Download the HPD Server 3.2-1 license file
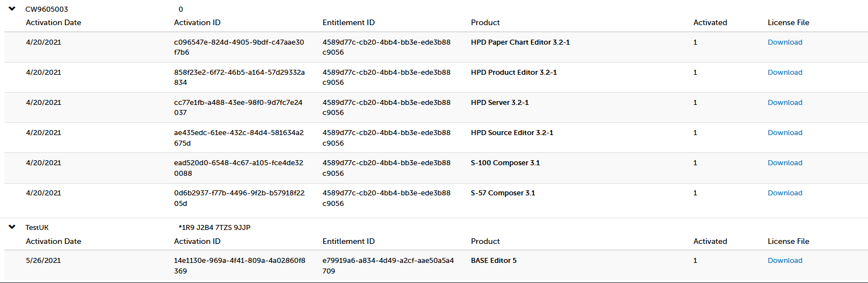This screenshot has width=868, height=283. (x=785, y=103)
